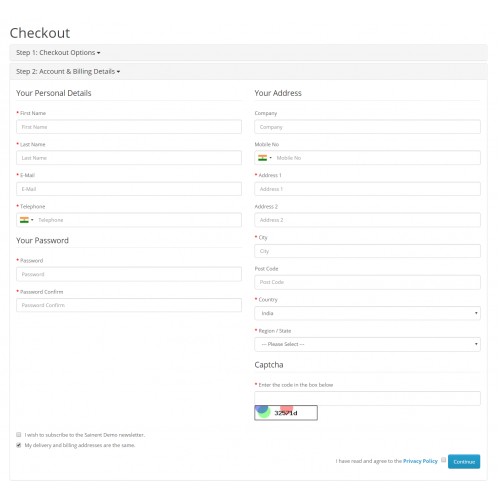Select the E-Mail text field
Screen dimensions: 500x500
pos(129,189)
